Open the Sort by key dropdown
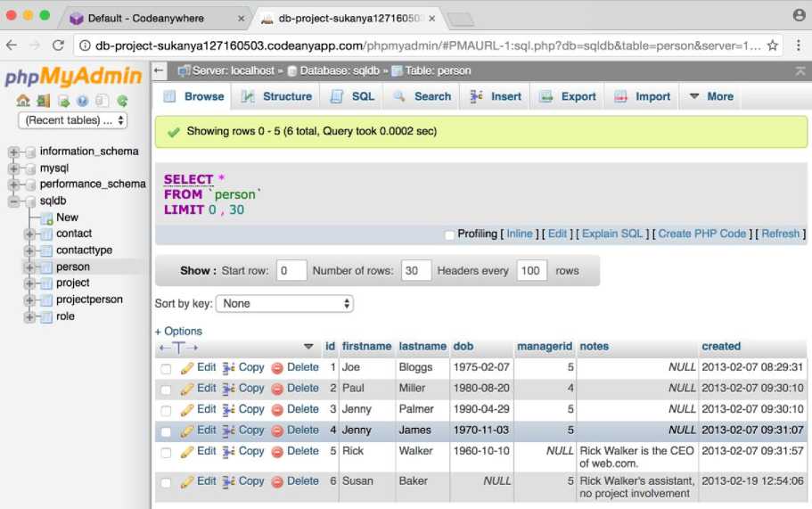 (x=284, y=304)
